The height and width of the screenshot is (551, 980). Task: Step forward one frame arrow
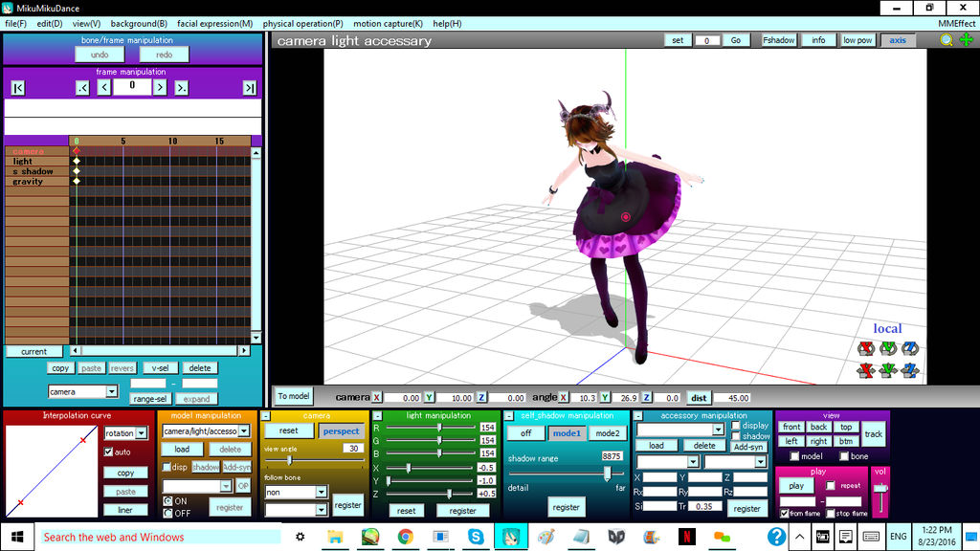pyautogui.click(x=160, y=88)
